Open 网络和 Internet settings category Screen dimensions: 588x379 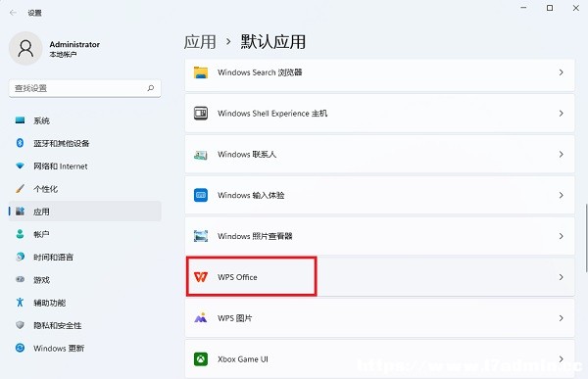tap(85, 166)
